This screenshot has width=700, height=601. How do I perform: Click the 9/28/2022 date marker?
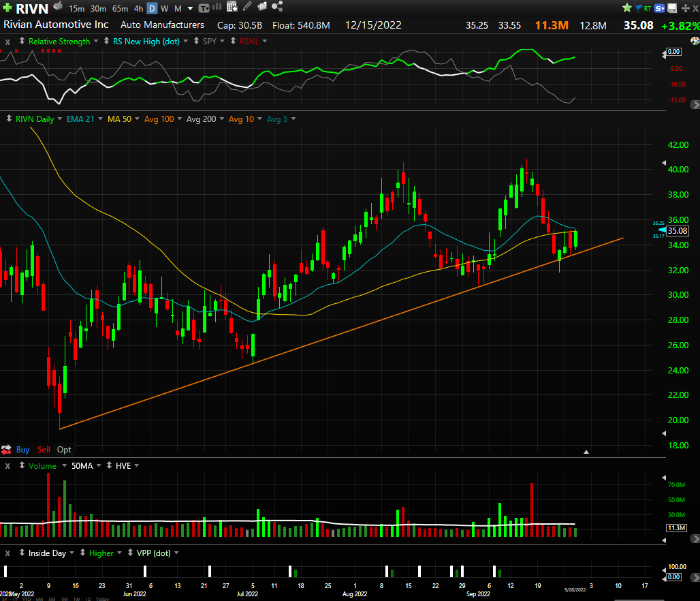(x=575, y=590)
